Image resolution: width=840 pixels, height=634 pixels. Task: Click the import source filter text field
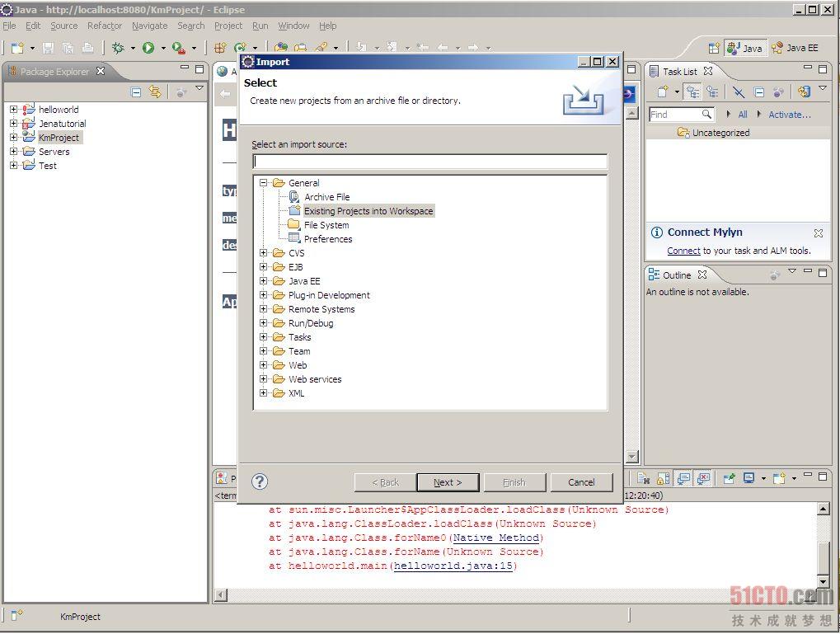point(429,162)
